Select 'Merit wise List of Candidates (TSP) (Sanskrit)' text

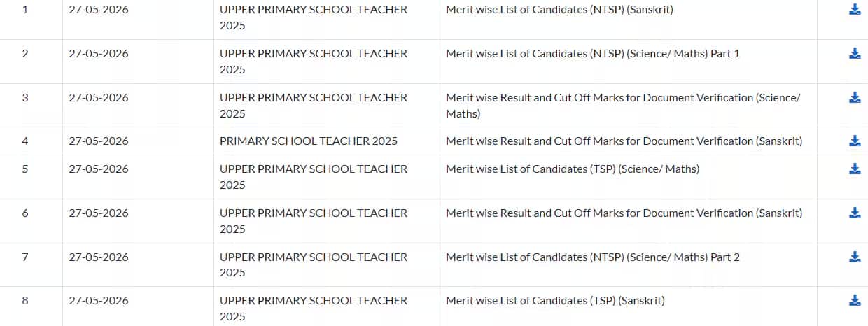555,300
